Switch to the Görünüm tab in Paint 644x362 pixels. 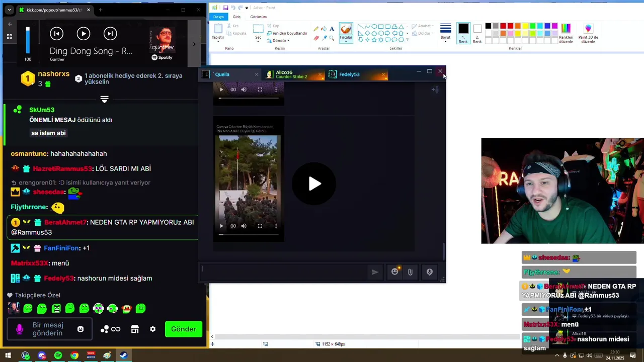(x=258, y=17)
